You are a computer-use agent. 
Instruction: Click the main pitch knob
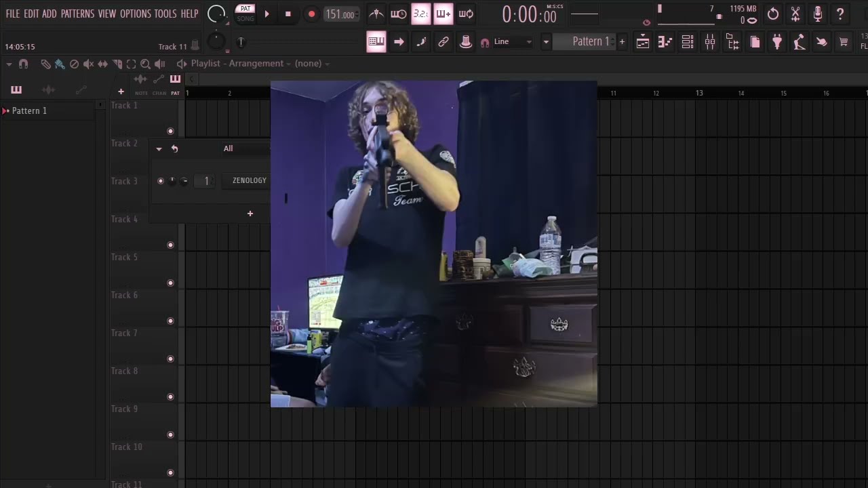coord(216,42)
